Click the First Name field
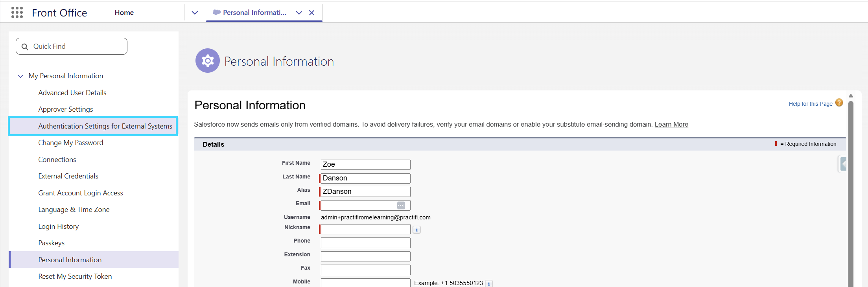 click(366, 164)
